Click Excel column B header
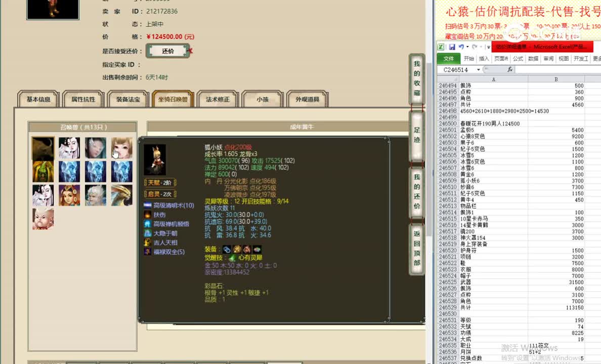The height and width of the screenshot is (364, 601). [x=556, y=79]
